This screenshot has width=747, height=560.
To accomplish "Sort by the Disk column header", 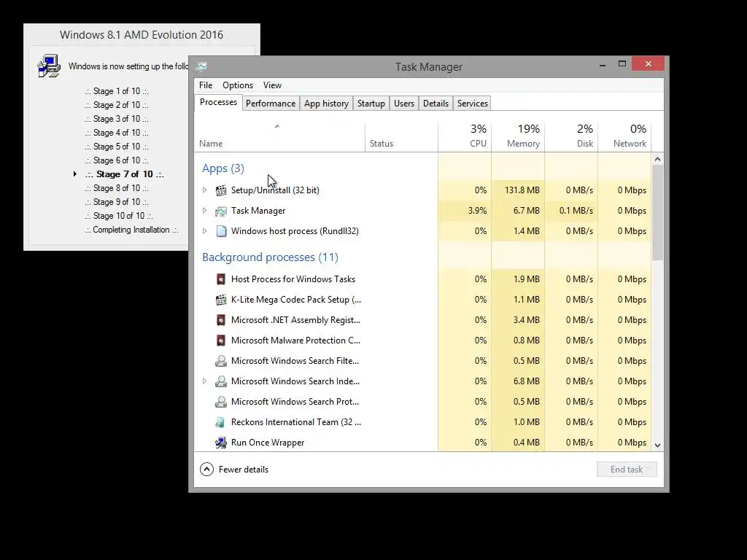I will [571, 136].
